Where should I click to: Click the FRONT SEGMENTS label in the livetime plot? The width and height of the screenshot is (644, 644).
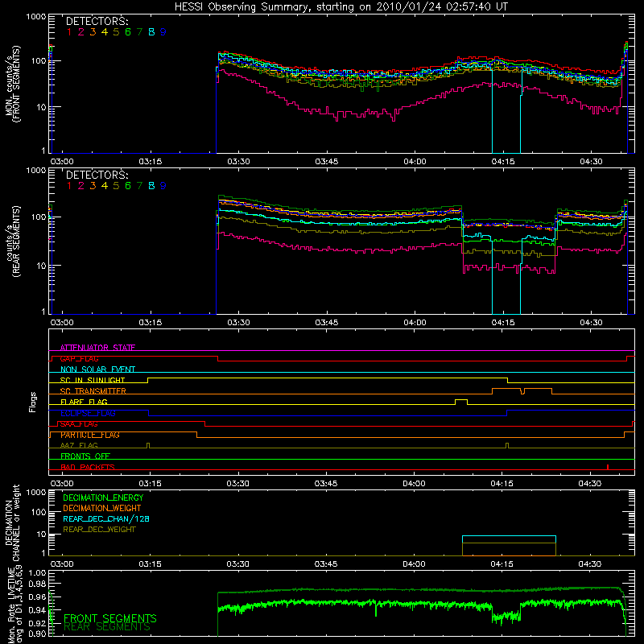tap(110, 618)
